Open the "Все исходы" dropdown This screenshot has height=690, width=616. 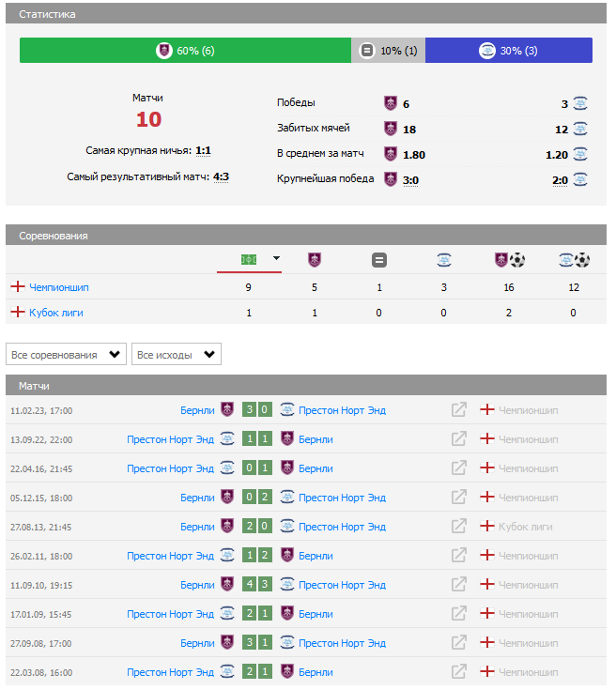(x=177, y=354)
